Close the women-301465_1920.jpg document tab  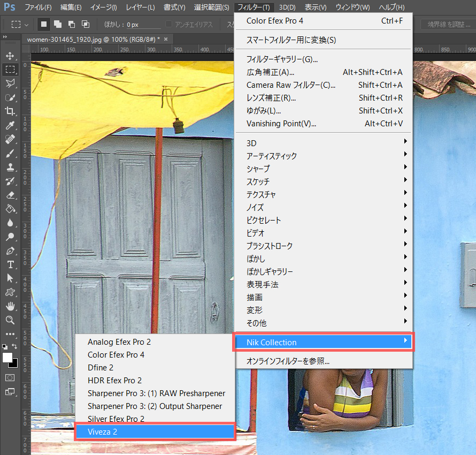166,39
